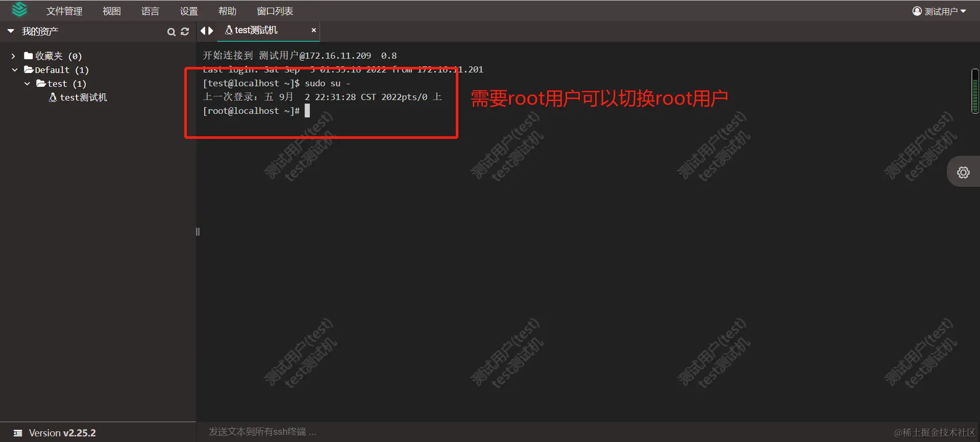Open the 帮助 menu
This screenshot has width=980, height=442.
227,11
